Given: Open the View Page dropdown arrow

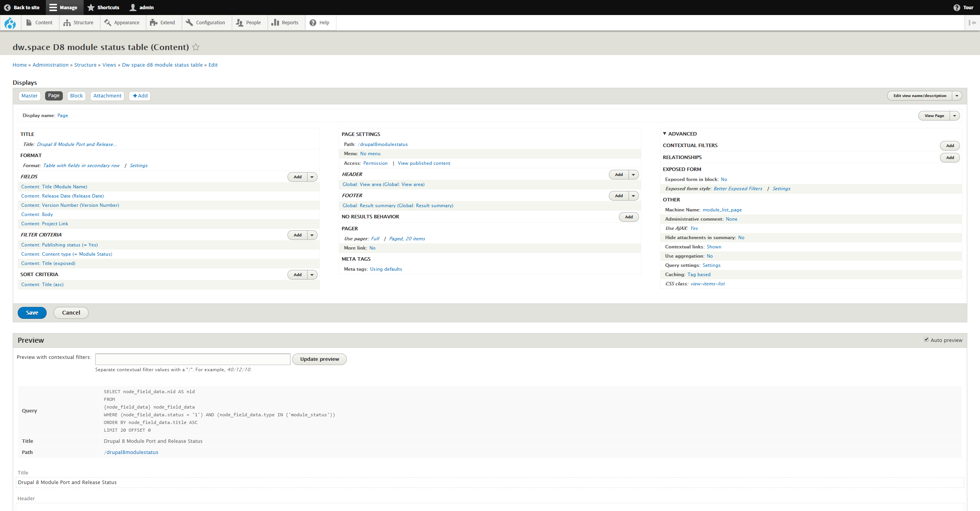Looking at the screenshot, I should tap(955, 116).
